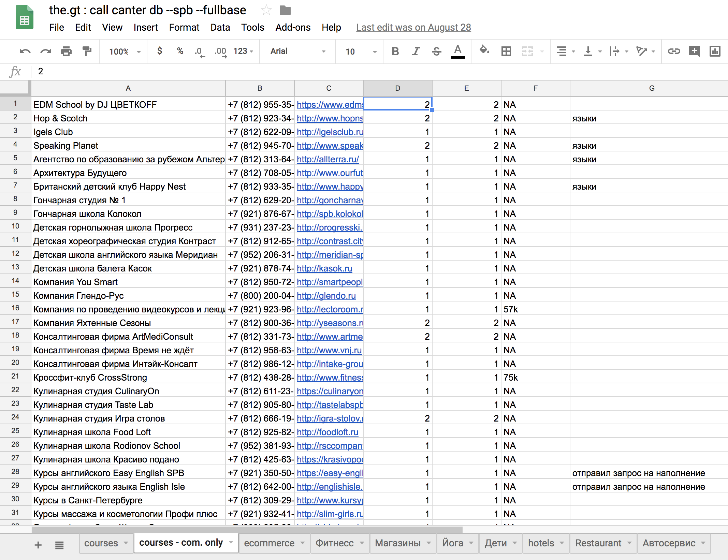Open the Data menu
The height and width of the screenshot is (560, 728).
point(220,27)
